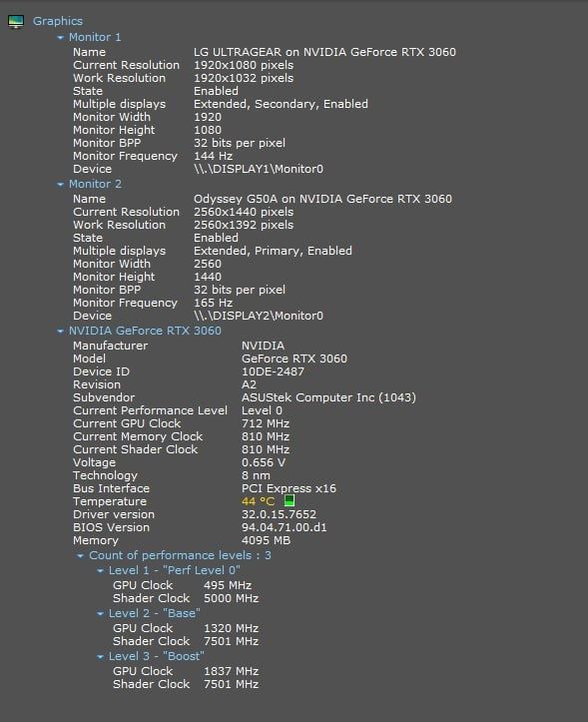This screenshot has width=588, height=722.
Task: Select the 44 °C temperature value
Action: (258, 501)
